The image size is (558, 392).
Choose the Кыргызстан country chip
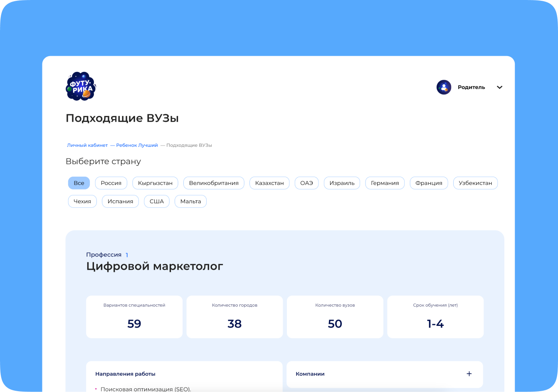[x=155, y=183]
